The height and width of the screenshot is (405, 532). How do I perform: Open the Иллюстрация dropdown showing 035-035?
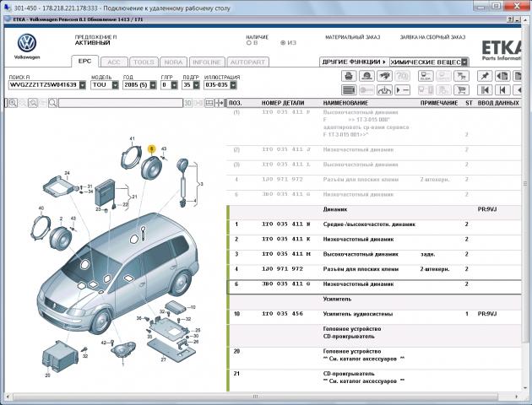[233, 85]
